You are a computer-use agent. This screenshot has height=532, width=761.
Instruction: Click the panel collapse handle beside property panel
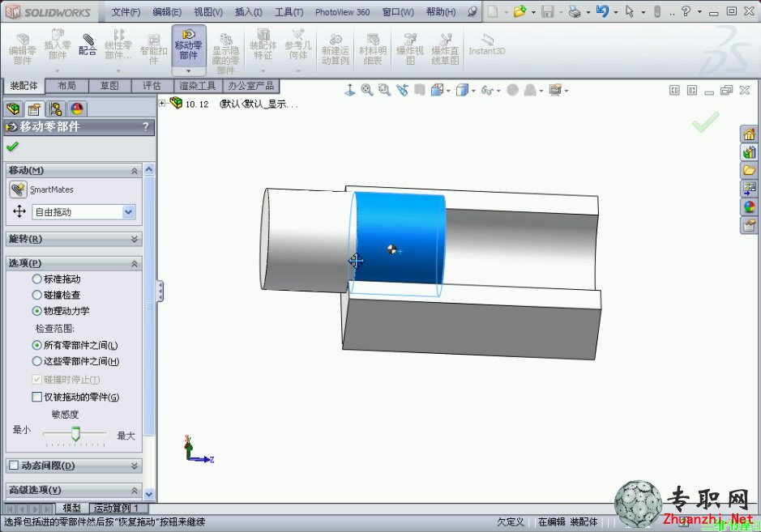(160, 291)
